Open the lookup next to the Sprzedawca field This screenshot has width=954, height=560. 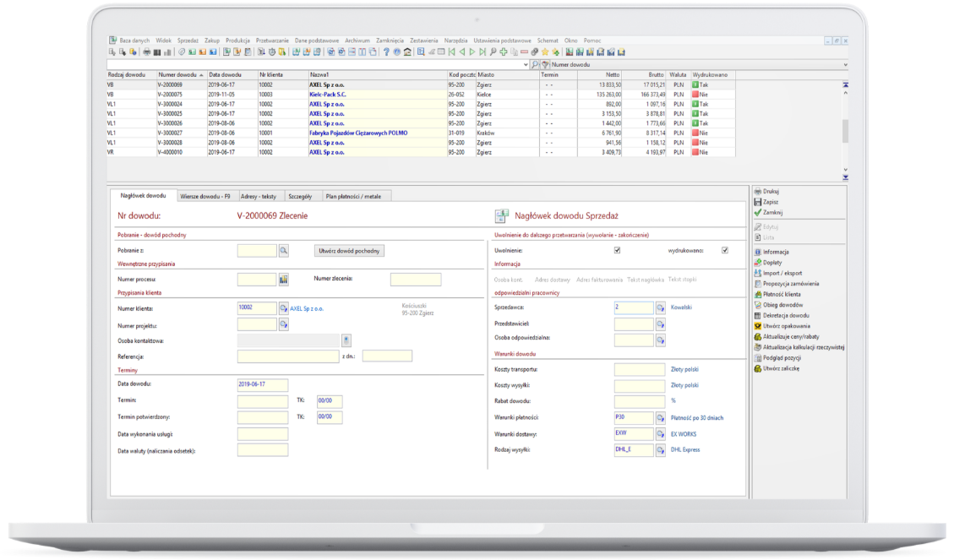pyautogui.click(x=660, y=307)
